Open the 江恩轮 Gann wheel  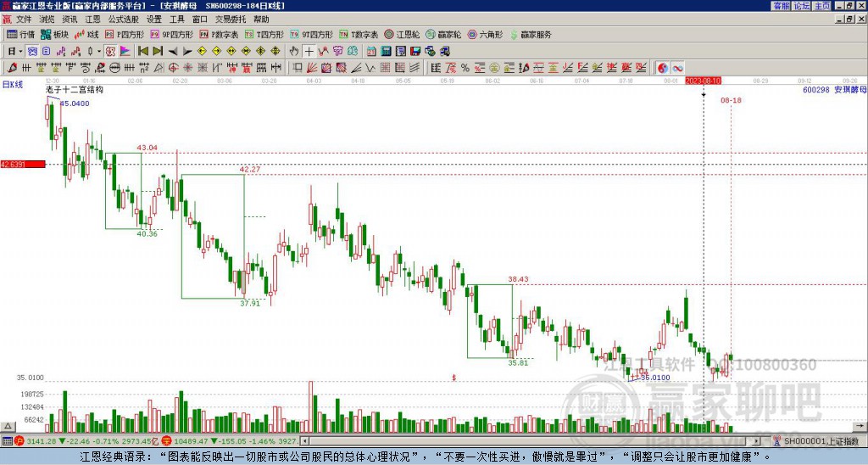point(402,34)
